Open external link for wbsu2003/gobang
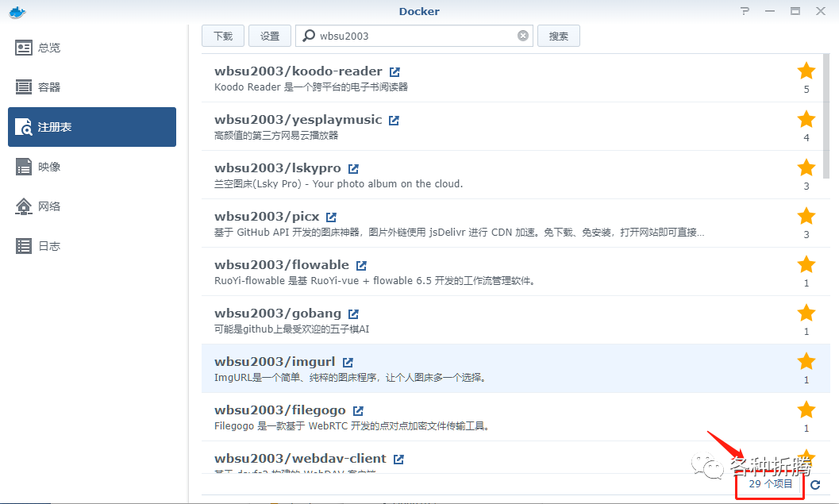 tap(353, 314)
